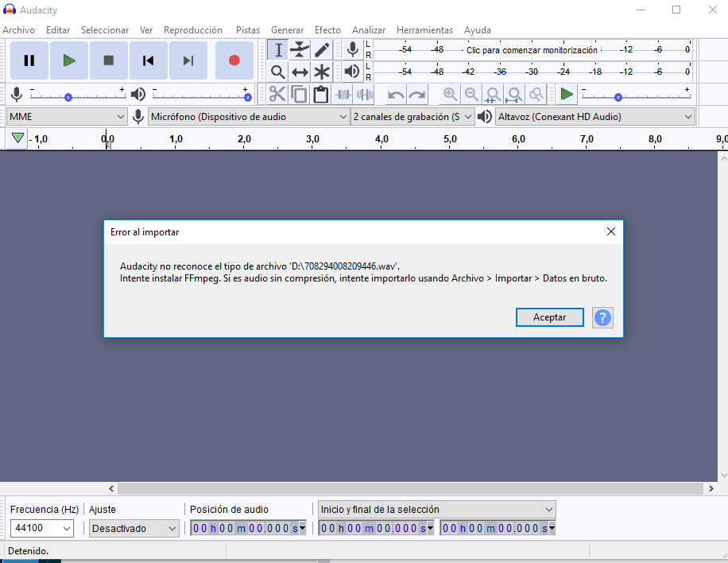This screenshot has width=728, height=563.
Task: Start playback with the large Play button
Action: [x=69, y=60]
